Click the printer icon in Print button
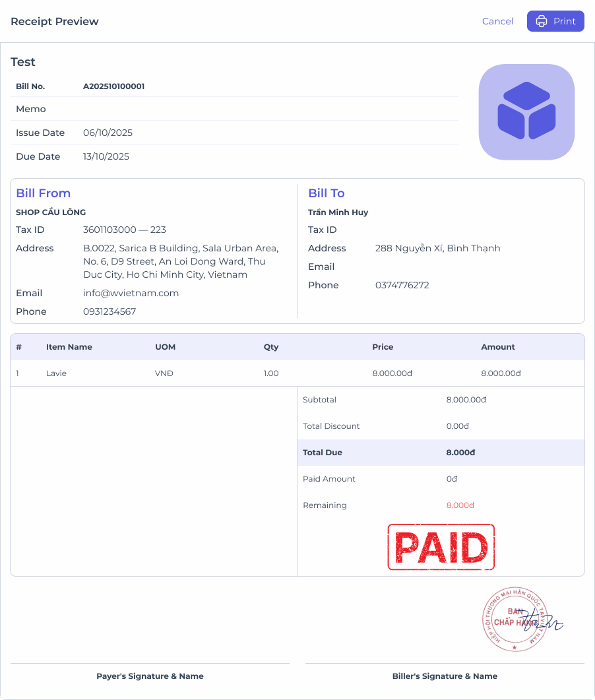595x700 pixels. click(541, 21)
